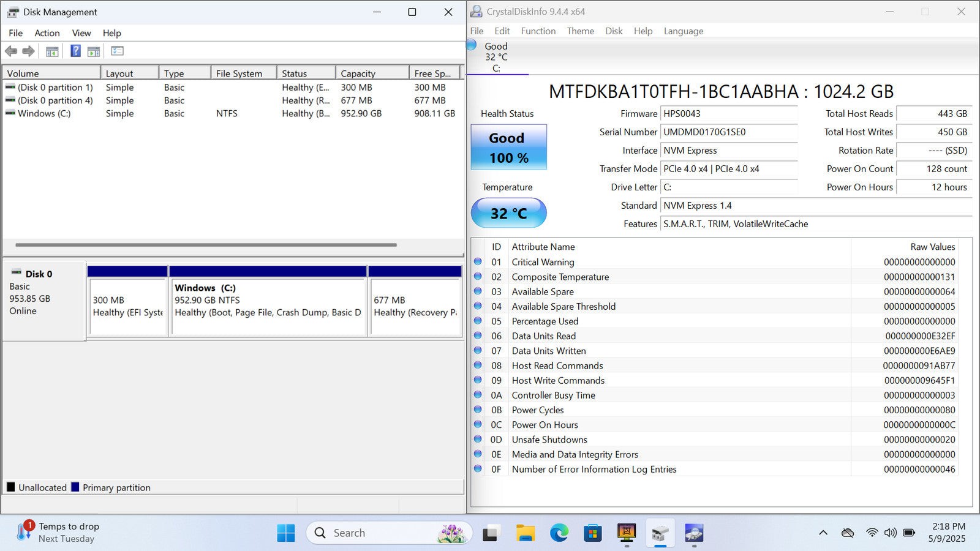Open the Action menu in Disk Management

tap(47, 33)
